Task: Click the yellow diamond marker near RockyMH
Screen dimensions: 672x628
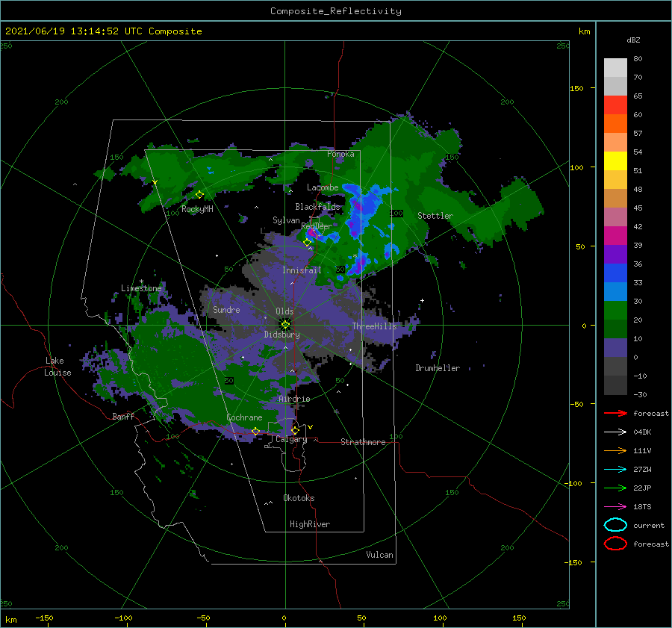Action: click(x=199, y=195)
